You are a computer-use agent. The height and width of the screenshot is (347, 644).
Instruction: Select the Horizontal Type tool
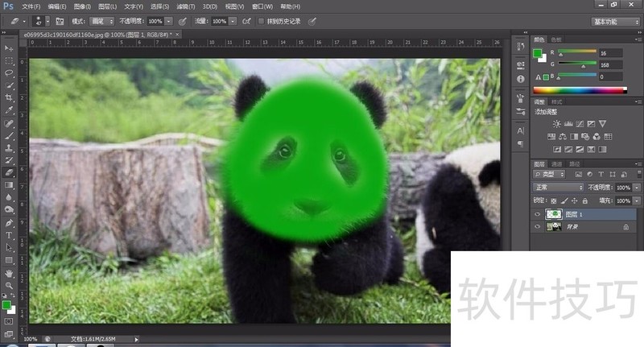click(x=9, y=235)
